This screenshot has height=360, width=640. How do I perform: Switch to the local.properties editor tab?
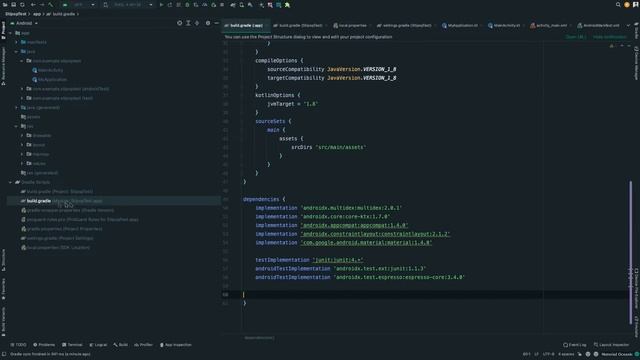pos(350,25)
